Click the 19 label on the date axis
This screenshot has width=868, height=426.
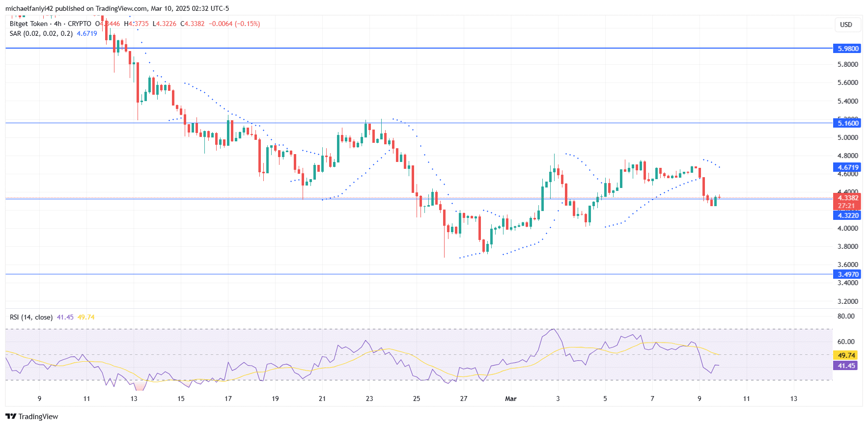tap(275, 399)
